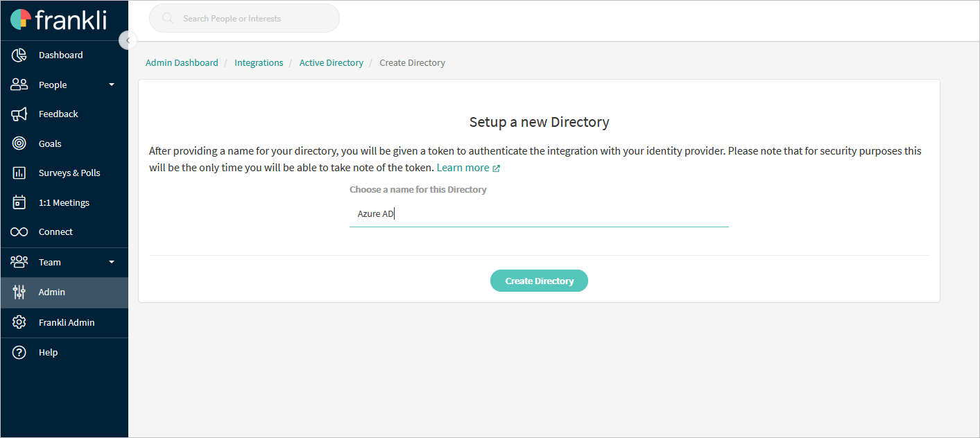Go to Active Directory breadcrumb
Screen dimensions: 980x438
click(x=332, y=62)
